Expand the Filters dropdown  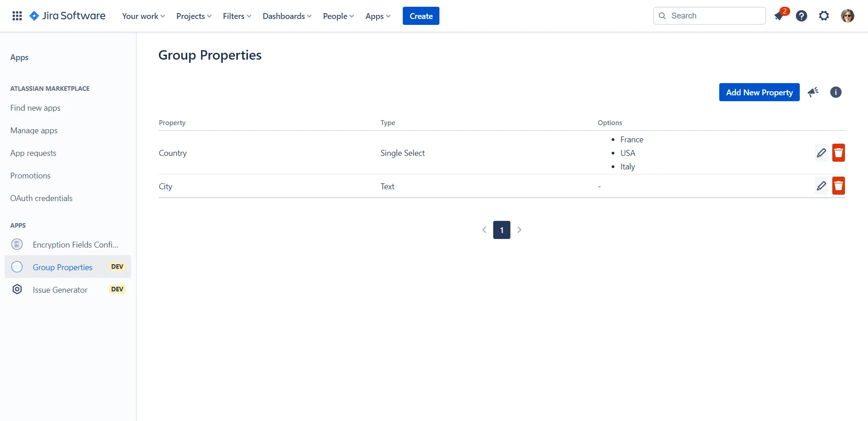pyautogui.click(x=237, y=16)
